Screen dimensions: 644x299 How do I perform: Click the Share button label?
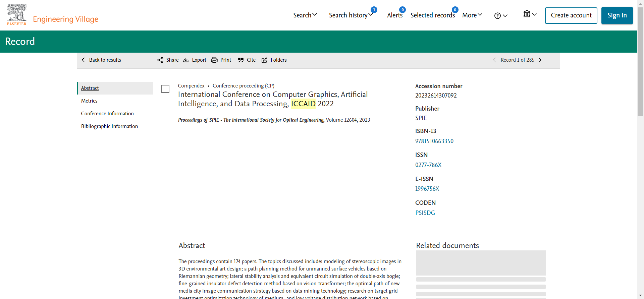(x=172, y=60)
